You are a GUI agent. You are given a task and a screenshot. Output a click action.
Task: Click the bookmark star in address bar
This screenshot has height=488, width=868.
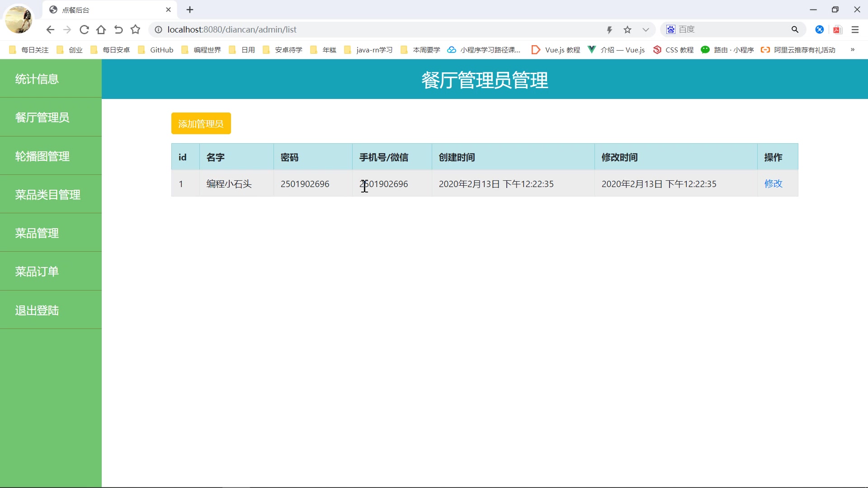tap(627, 30)
